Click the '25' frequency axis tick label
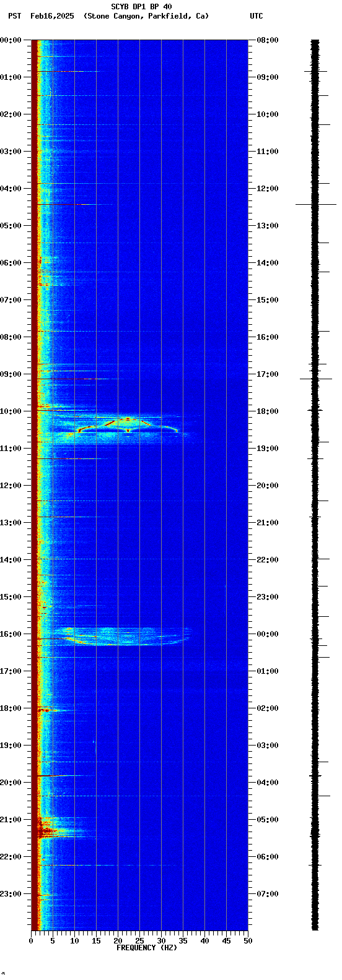This screenshot has width=342, height=980. 139,941
